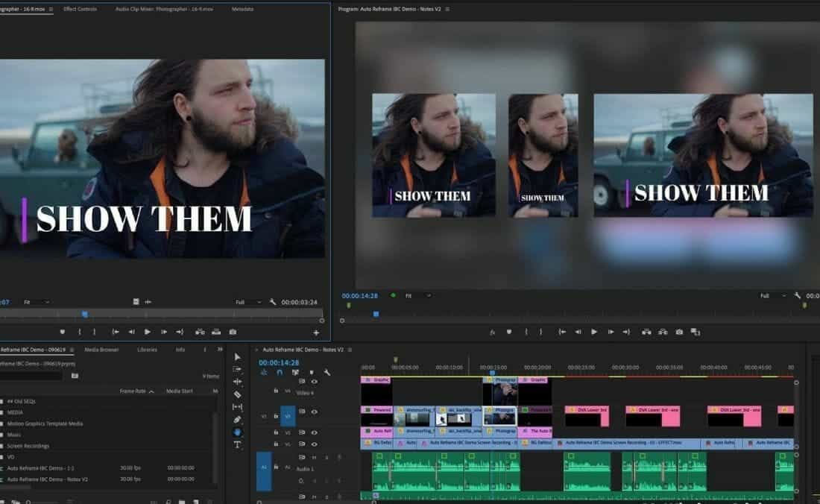This screenshot has height=504, width=820.
Task: Toggle timeline Snap magnet
Action: click(x=280, y=372)
